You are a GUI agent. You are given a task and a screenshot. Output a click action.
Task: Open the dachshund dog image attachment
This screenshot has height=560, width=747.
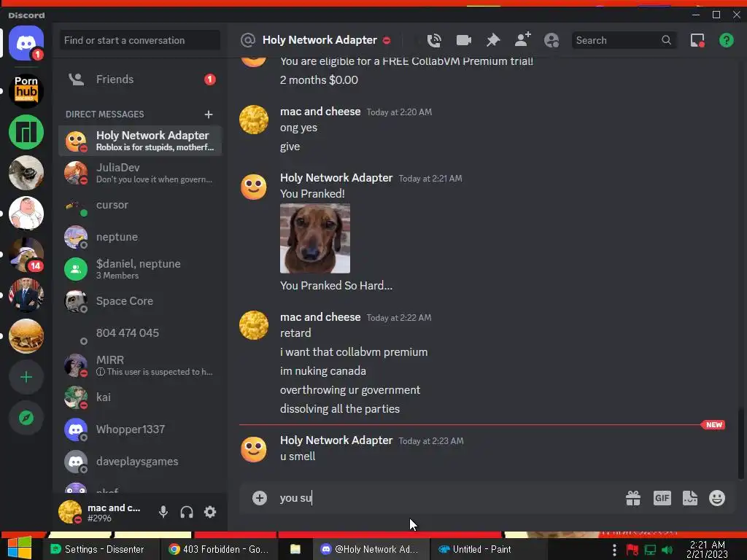tap(315, 238)
